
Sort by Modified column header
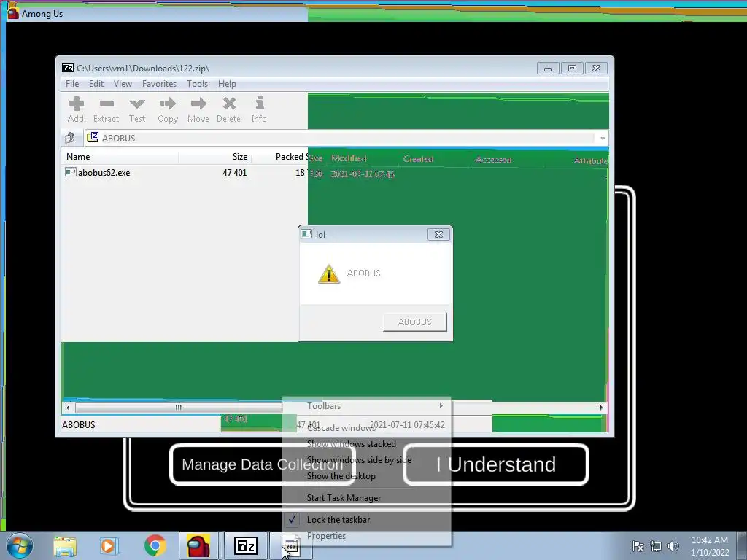coord(349,158)
